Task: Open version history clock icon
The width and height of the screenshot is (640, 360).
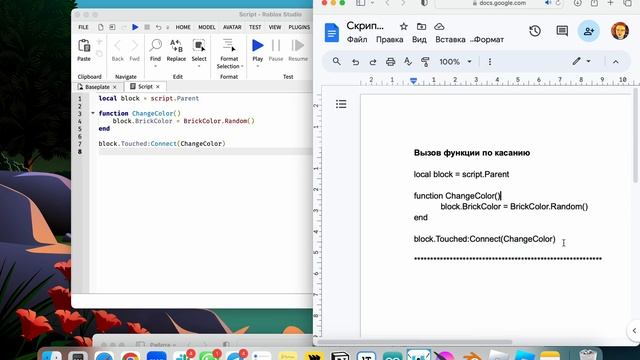Action: click(x=535, y=31)
